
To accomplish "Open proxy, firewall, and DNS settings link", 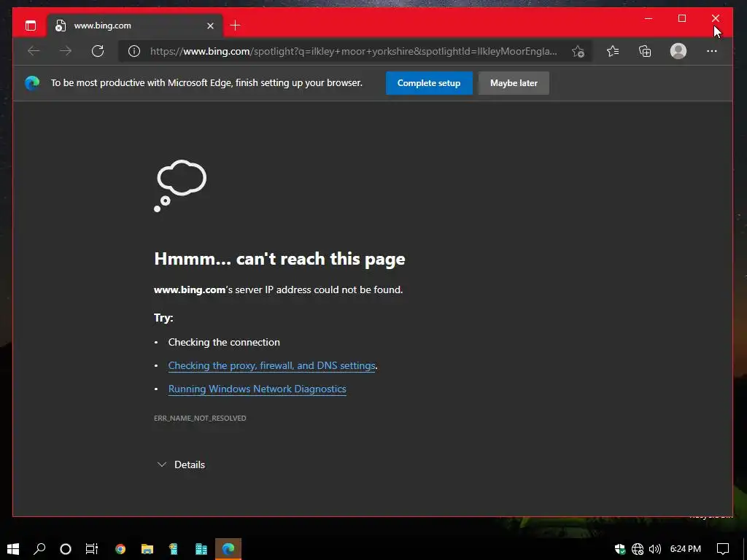I will (271, 366).
